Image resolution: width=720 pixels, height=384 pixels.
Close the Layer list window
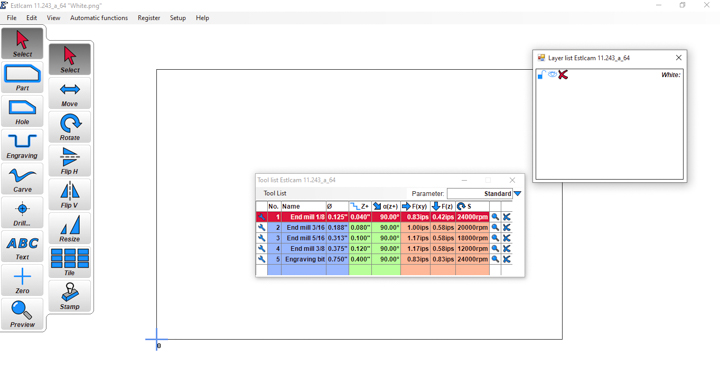[679, 57]
